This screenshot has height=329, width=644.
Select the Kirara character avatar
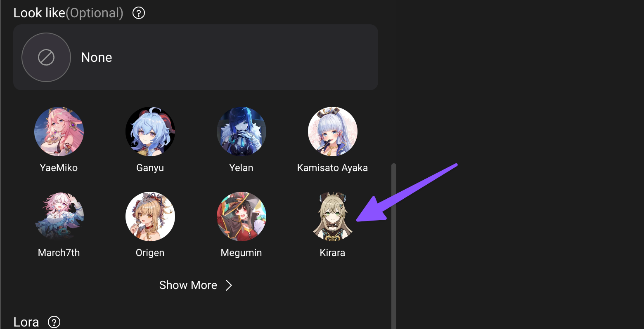[333, 216]
